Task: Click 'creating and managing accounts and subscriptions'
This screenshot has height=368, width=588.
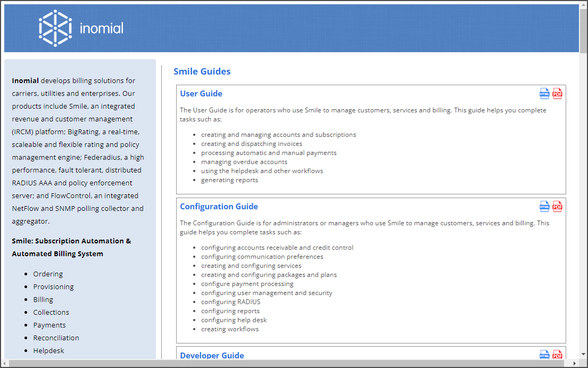Action: (x=278, y=135)
